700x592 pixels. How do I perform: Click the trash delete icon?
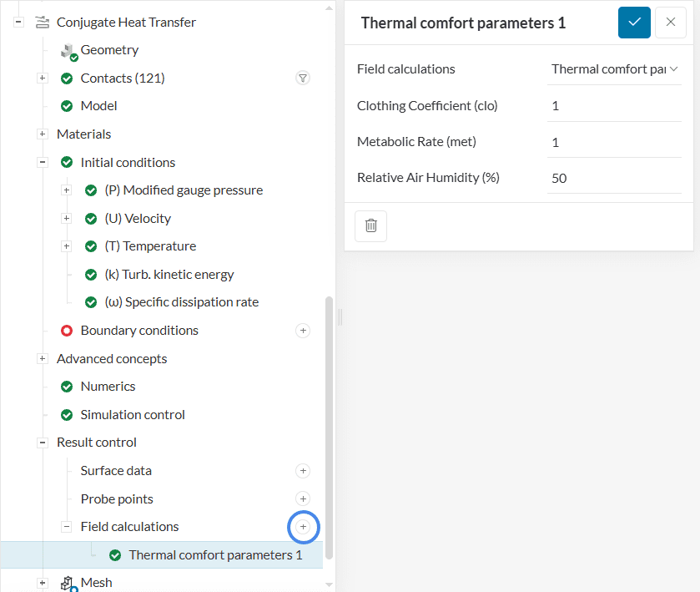click(370, 225)
